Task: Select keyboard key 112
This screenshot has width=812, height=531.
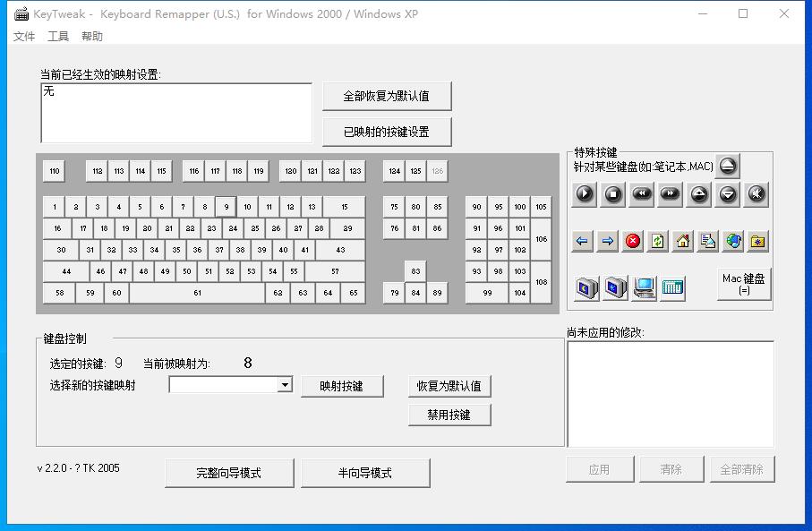Action: [x=98, y=171]
